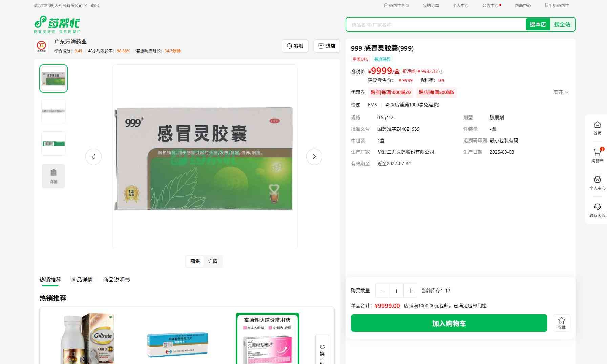607x364 pixels.
Task: Switch gallery view to 图集 toggle
Action: (x=195, y=261)
